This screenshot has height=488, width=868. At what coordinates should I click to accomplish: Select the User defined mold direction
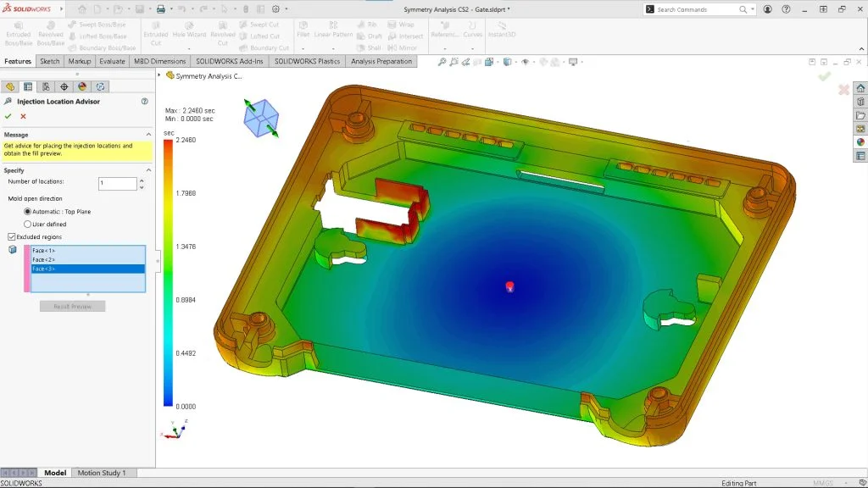pos(28,224)
